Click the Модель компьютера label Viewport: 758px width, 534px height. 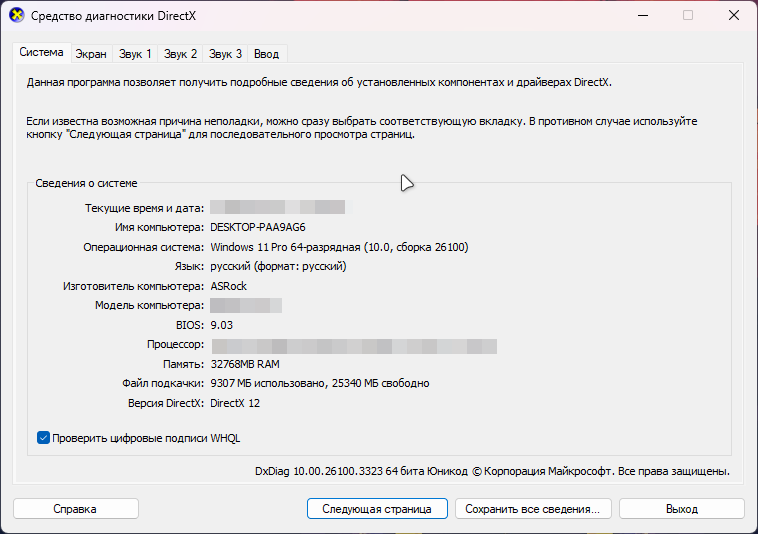[x=149, y=305]
